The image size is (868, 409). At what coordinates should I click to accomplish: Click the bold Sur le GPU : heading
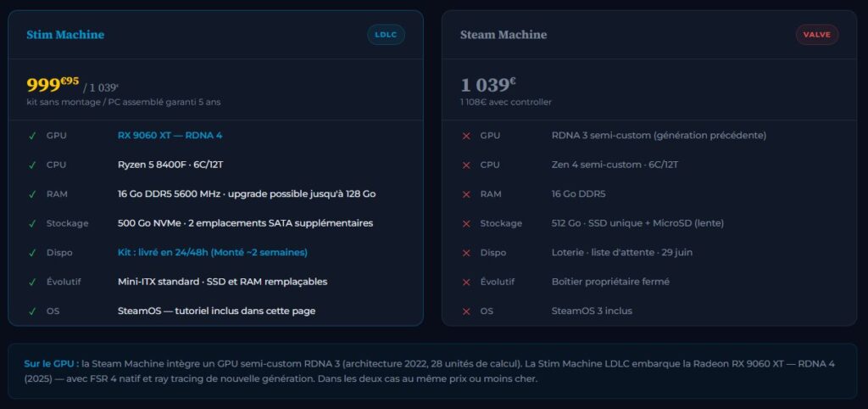tap(52, 364)
